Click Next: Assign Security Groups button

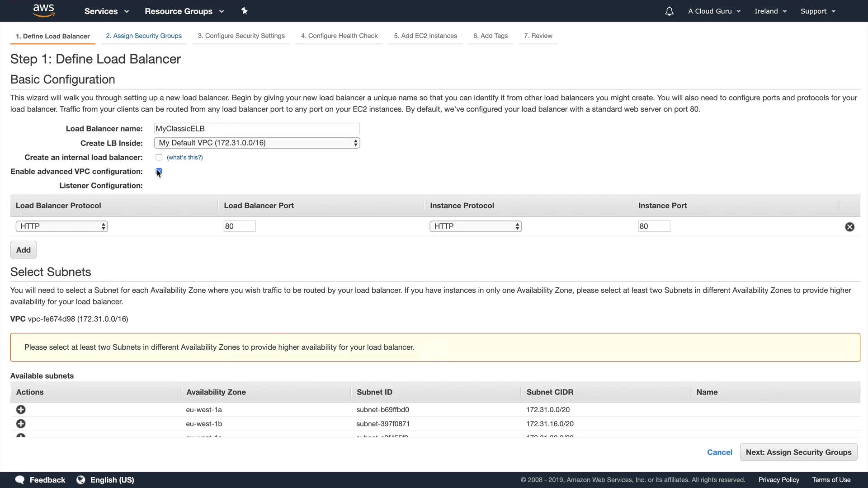pyautogui.click(x=798, y=452)
